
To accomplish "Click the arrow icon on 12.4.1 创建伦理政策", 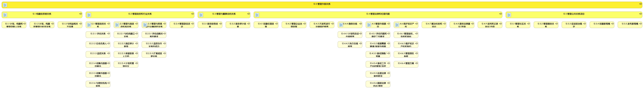I will coord(277,24).
